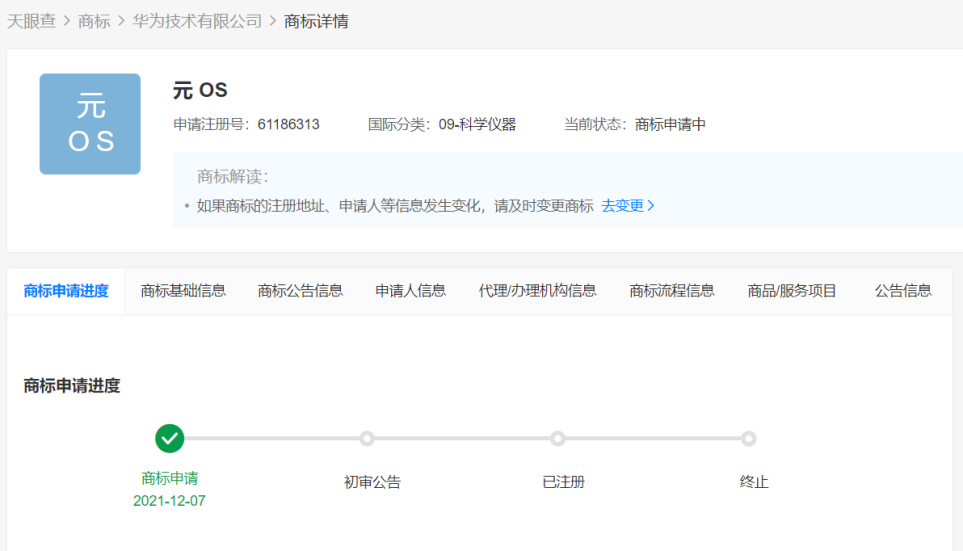Select 商标流程信息 tab

tap(672, 291)
